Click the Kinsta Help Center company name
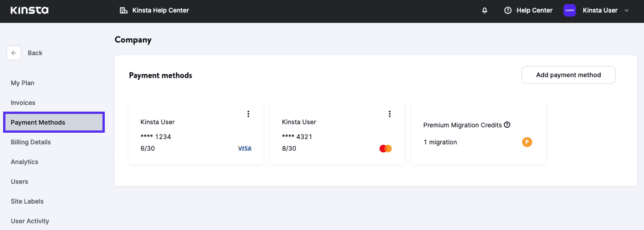Viewport: 644px width, 230px height. point(161,10)
